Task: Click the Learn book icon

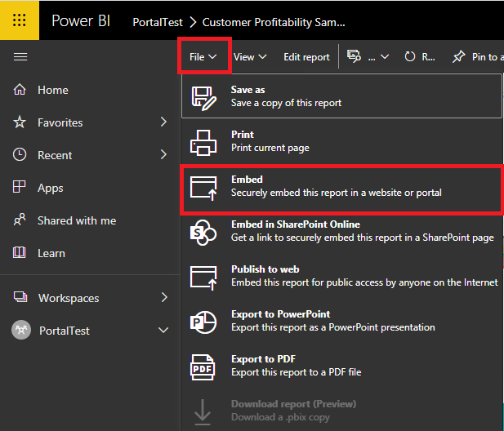Action: [x=19, y=253]
